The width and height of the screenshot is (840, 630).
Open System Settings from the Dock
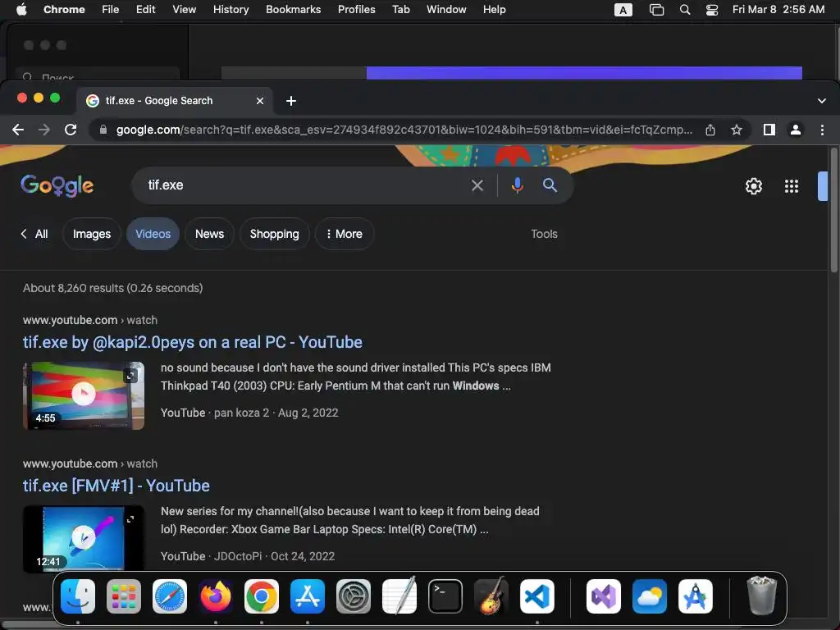click(x=354, y=596)
